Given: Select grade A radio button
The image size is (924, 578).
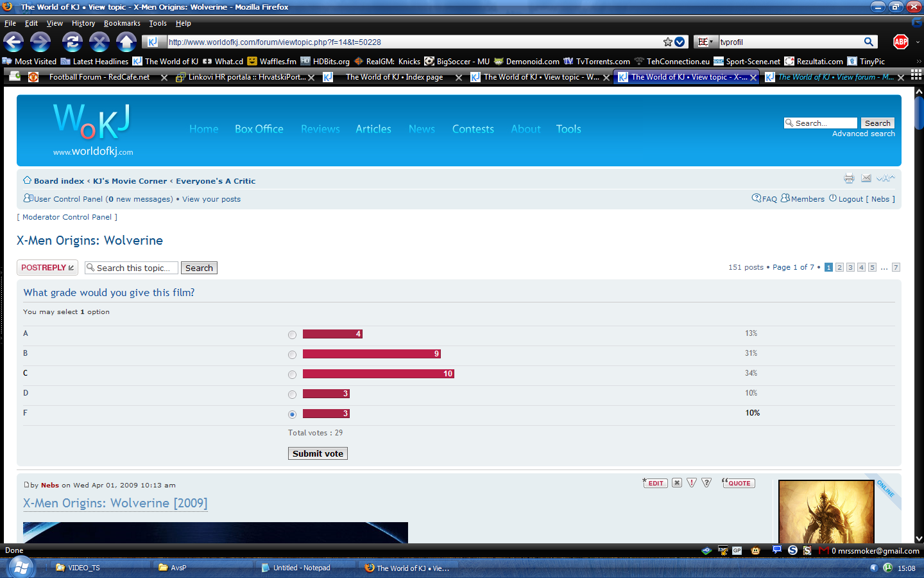Looking at the screenshot, I should pos(292,335).
